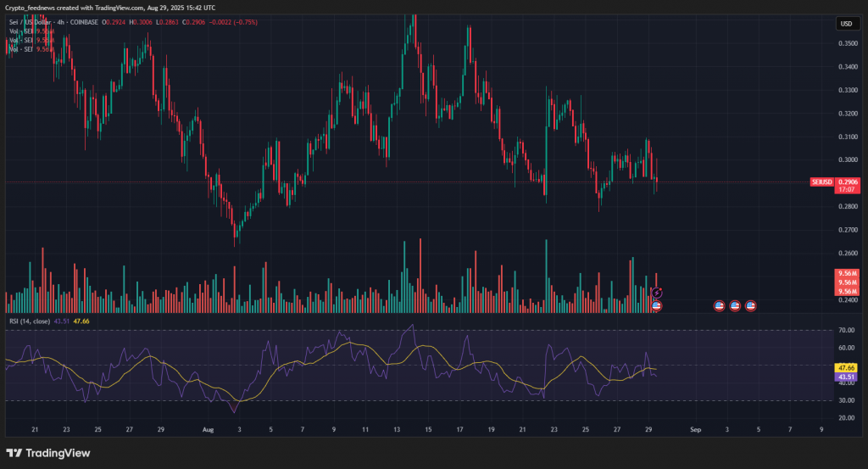This screenshot has height=469, width=868.
Task: Click the top red 9.56M volume tag
Action: 846,274
